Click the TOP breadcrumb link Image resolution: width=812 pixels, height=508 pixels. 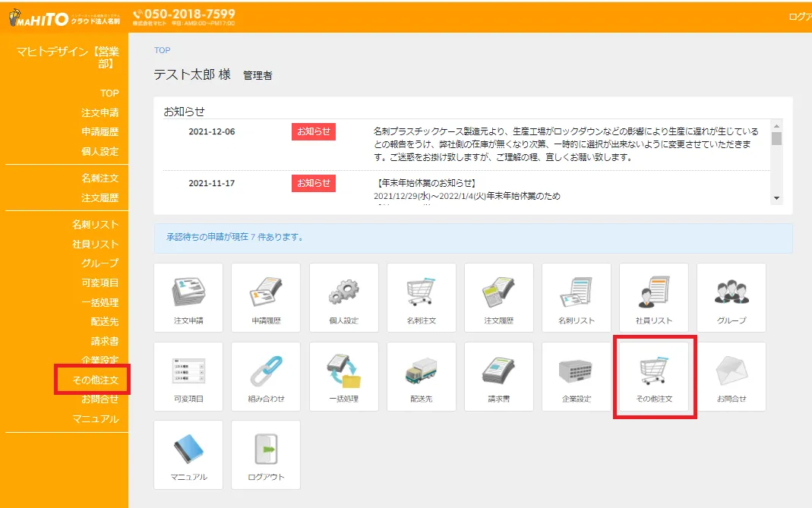161,49
